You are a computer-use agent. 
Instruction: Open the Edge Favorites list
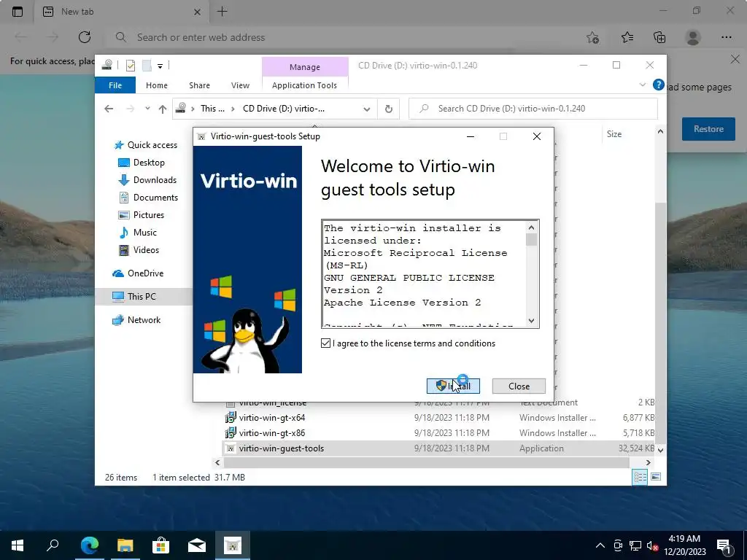(x=627, y=37)
